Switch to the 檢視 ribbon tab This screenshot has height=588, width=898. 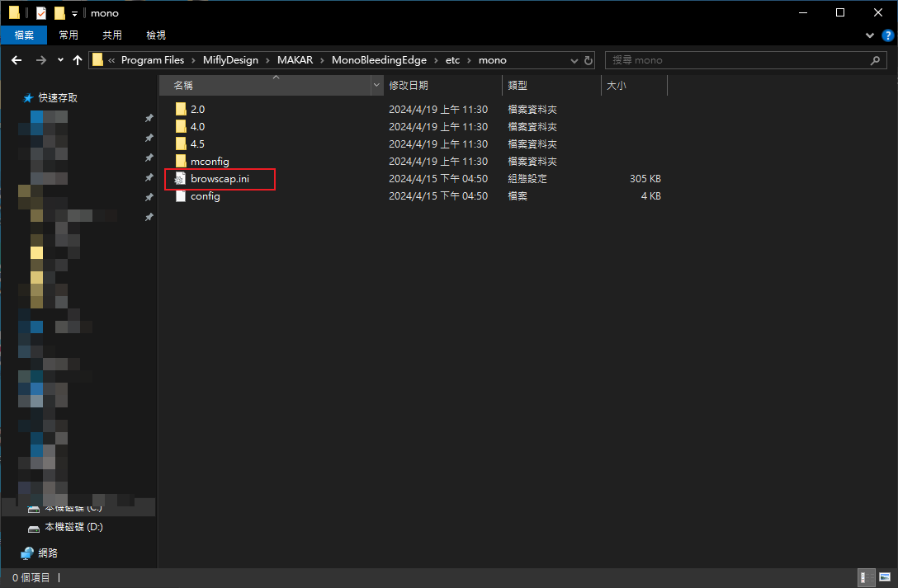point(156,35)
